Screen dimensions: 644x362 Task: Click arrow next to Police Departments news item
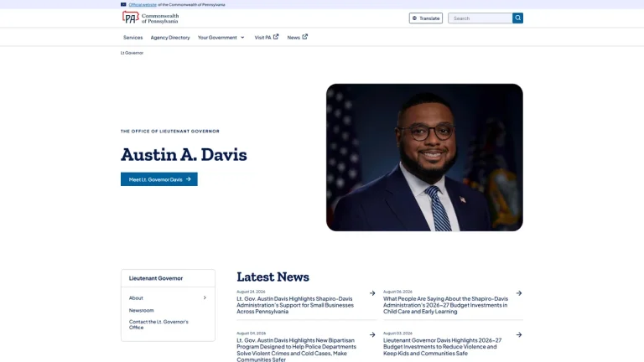tap(372, 334)
